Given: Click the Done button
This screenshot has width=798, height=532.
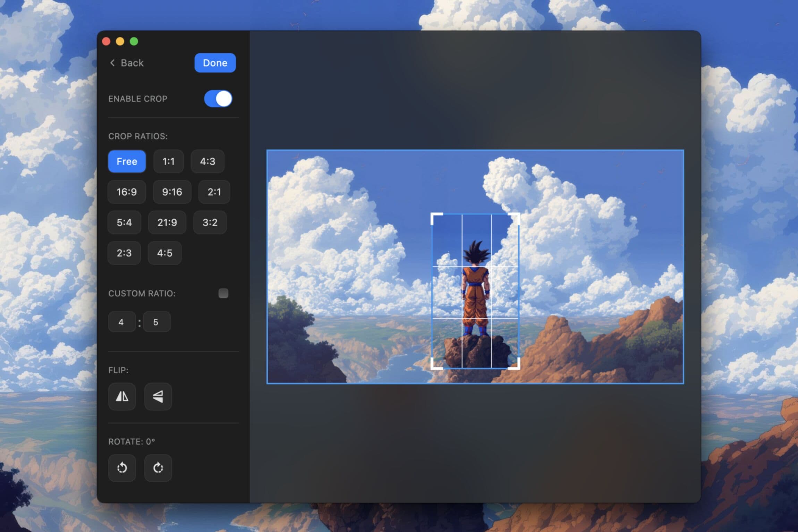Looking at the screenshot, I should tap(215, 63).
